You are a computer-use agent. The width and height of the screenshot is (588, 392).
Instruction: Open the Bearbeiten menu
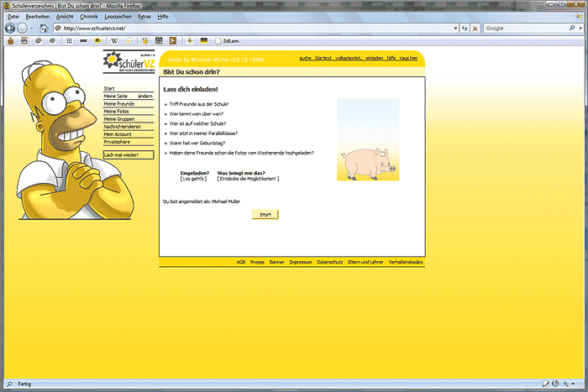(38, 17)
